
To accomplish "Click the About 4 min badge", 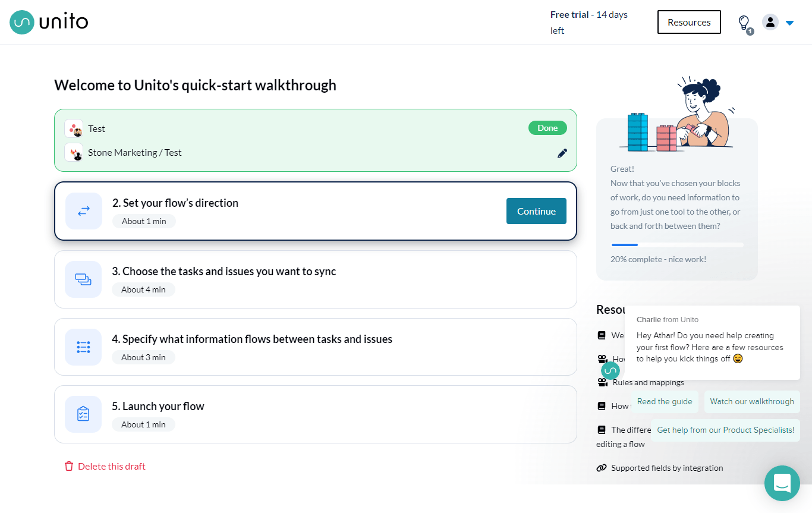I will coord(143,289).
